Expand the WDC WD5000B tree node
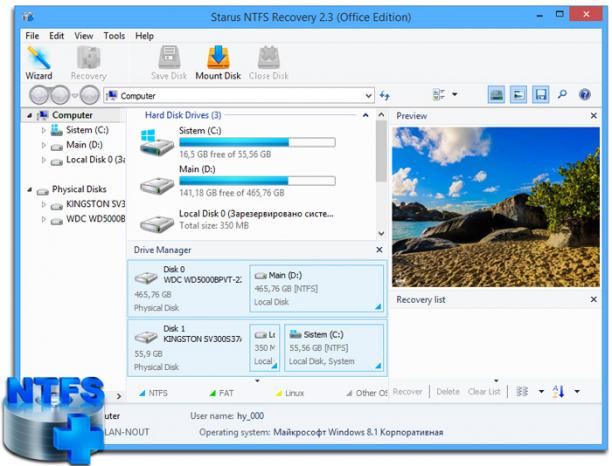 click(43, 219)
